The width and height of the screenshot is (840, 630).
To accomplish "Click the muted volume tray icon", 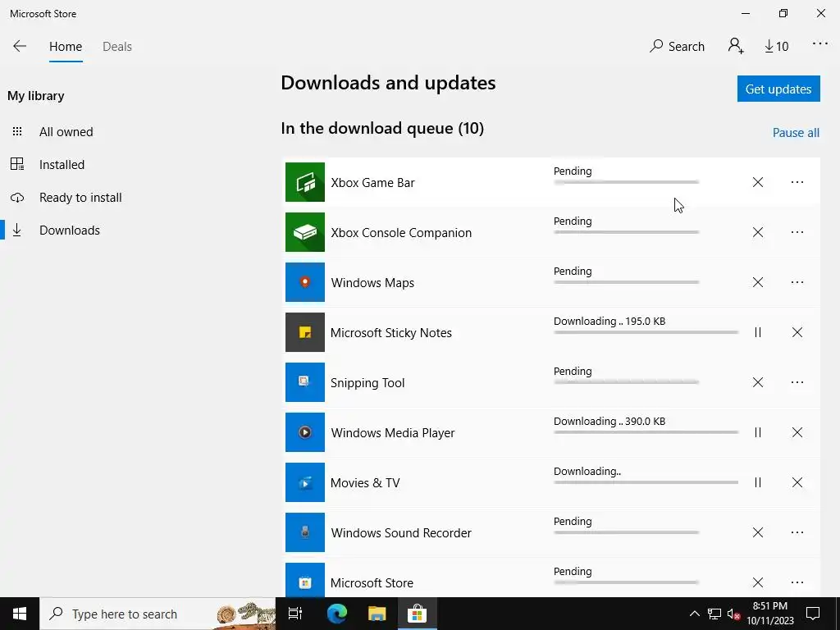I will coord(733,614).
